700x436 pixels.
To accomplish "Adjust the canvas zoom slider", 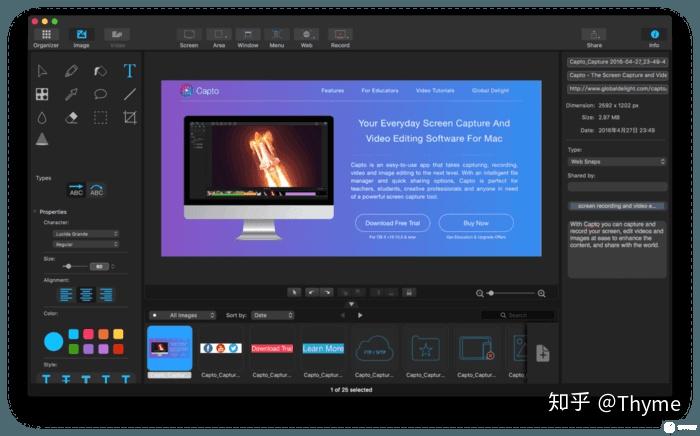I will [x=511, y=293].
